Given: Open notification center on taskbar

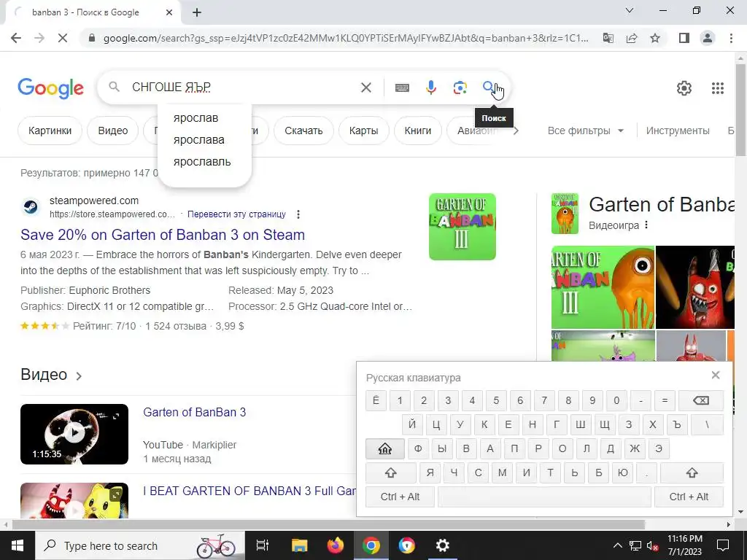Looking at the screenshot, I should tap(723, 545).
